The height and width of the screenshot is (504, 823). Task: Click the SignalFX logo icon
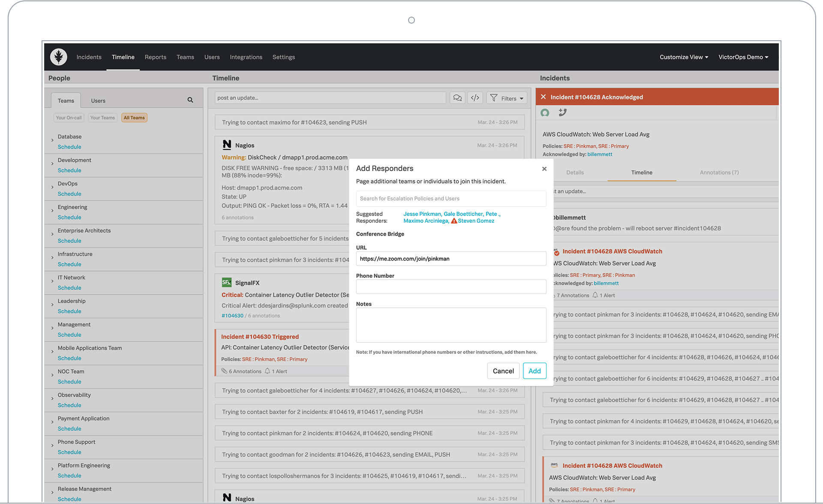pyautogui.click(x=226, y=282)
